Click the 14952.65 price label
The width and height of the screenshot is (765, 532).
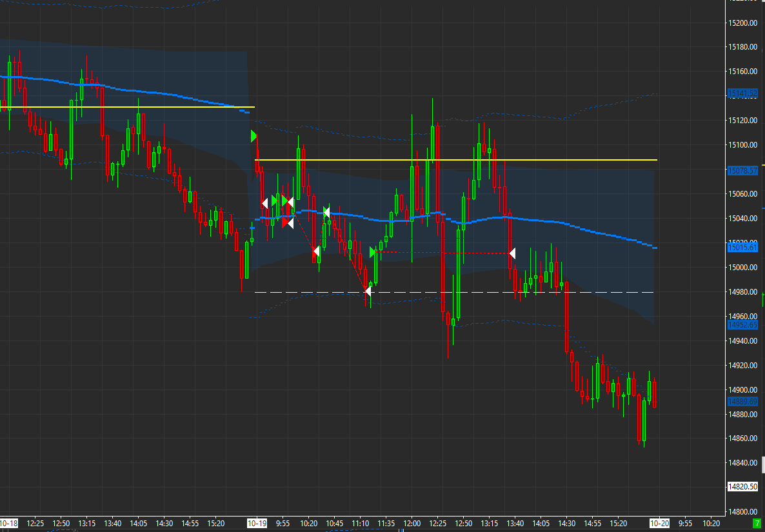742,325
